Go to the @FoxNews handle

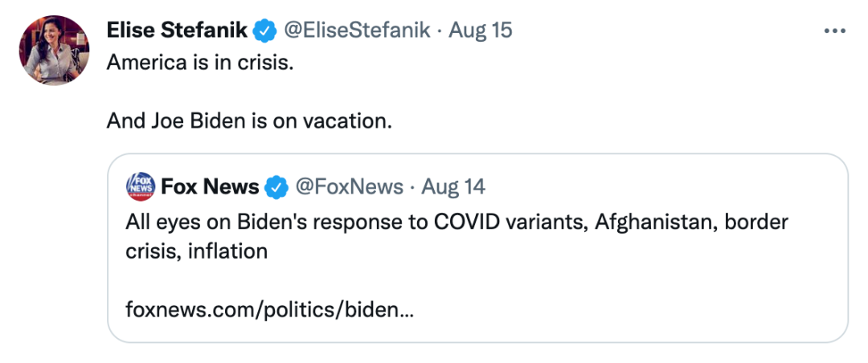pos(350,187)
